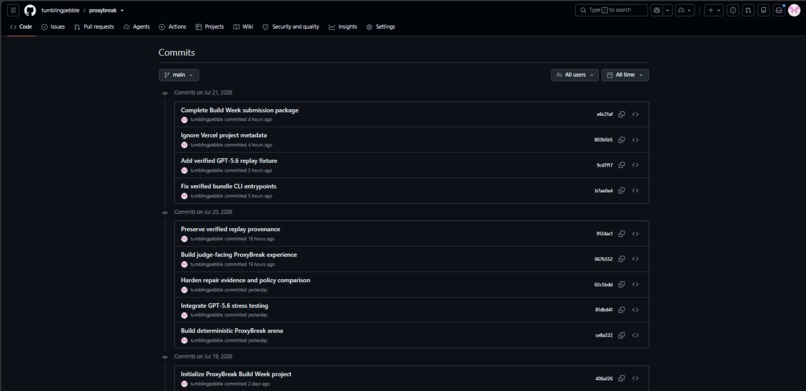Expand the cloud agent tasks dropdown

click(685, 10)
